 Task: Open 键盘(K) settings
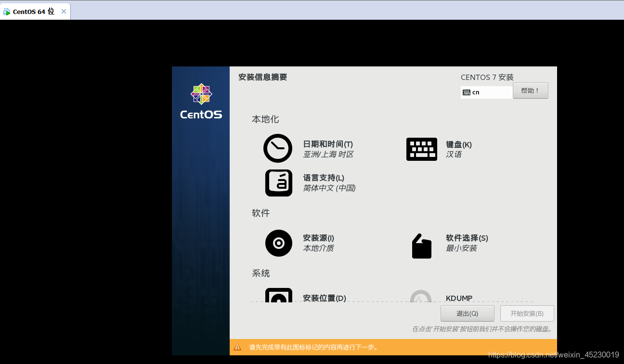459,144
